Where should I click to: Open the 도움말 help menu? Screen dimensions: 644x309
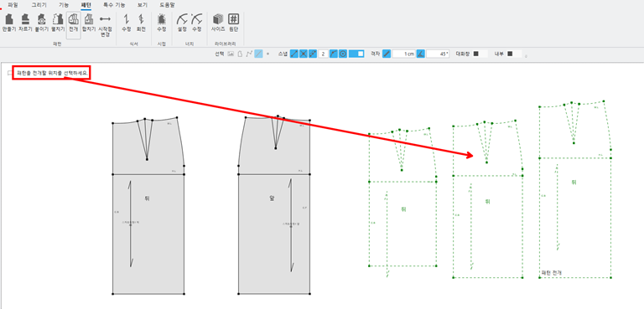(167, 5)
